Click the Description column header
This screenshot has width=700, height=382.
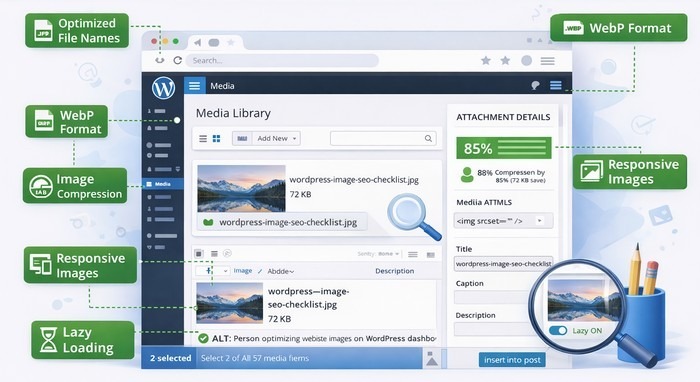coord(395,271)
